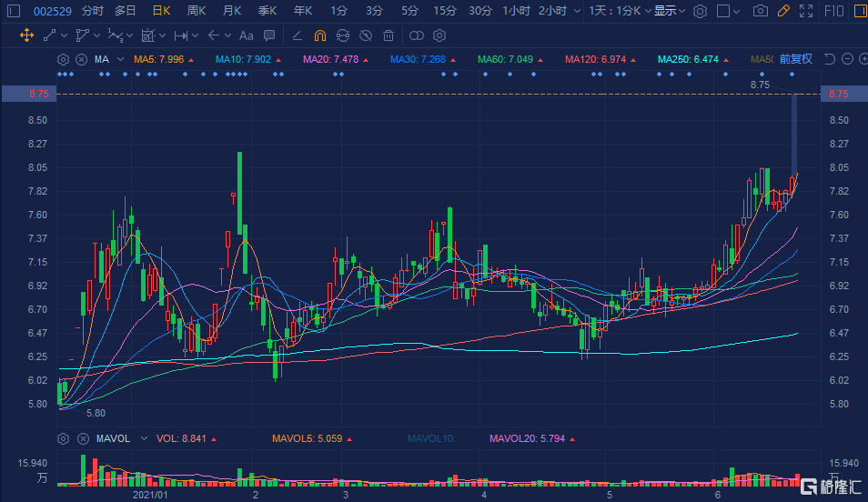868x502 pixels.
Task: Click the overlapping circles icon
Action: [417, 36]
